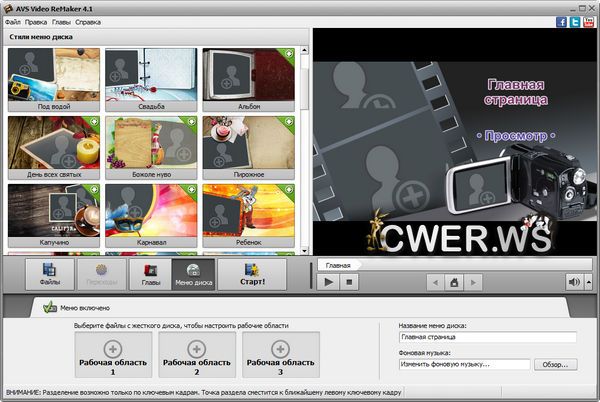This screenshot has width=600, height=402.
Task: Go to the home menu page icon
Action: (453, 283)
